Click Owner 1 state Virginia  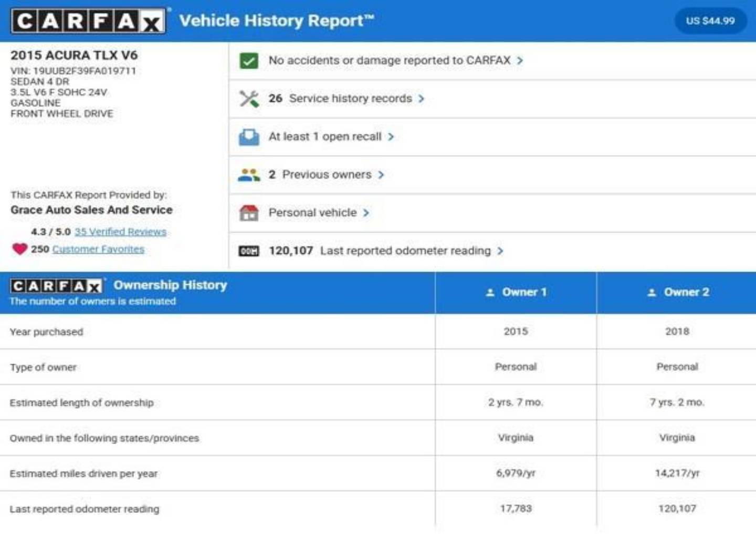516,438
